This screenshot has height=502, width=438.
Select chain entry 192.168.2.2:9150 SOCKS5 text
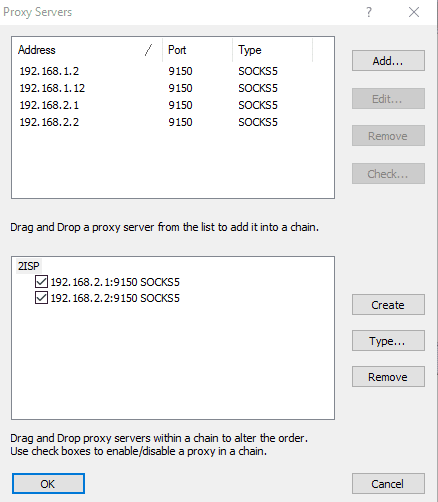(115, 298)
